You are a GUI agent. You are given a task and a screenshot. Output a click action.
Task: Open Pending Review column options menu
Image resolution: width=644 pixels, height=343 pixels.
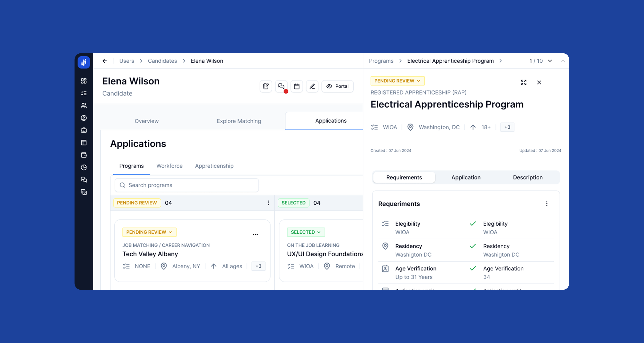pos(269,203)
